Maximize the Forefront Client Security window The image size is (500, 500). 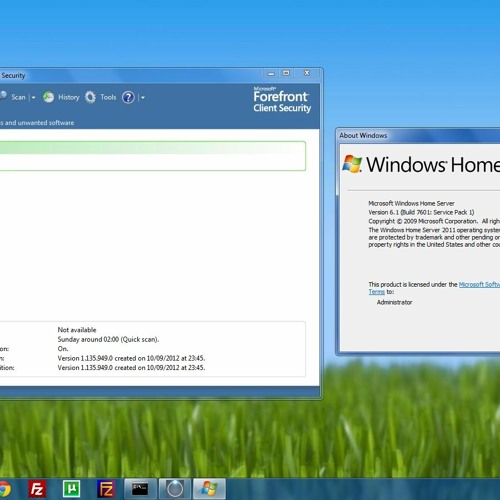pyautogui.click(x=286, y=73)
